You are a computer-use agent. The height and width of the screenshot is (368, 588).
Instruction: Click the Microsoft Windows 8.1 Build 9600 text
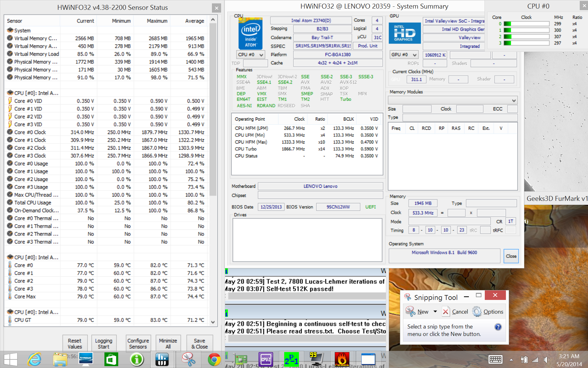click(444, 252)
